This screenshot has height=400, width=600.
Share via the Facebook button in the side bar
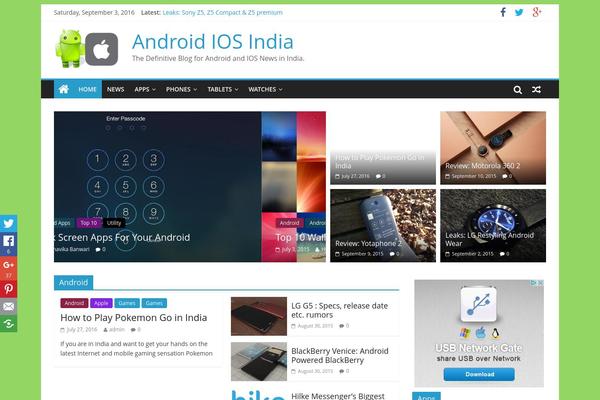click(8, 243)
